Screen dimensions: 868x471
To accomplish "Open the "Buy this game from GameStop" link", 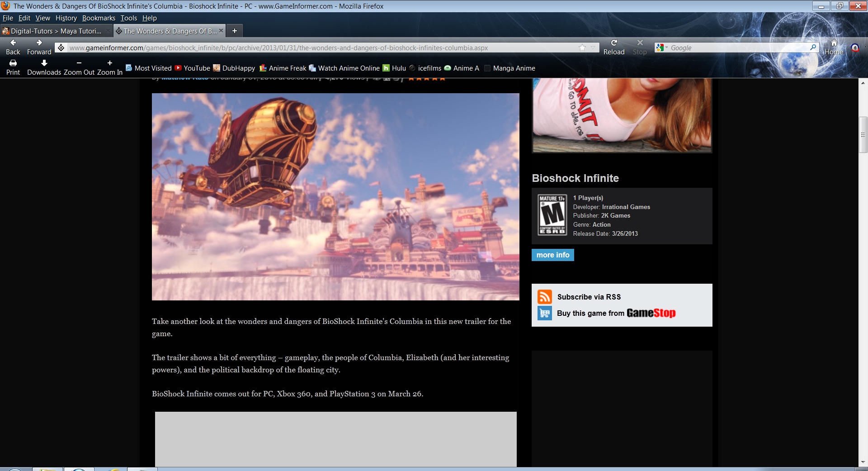I will click(616, 313).
